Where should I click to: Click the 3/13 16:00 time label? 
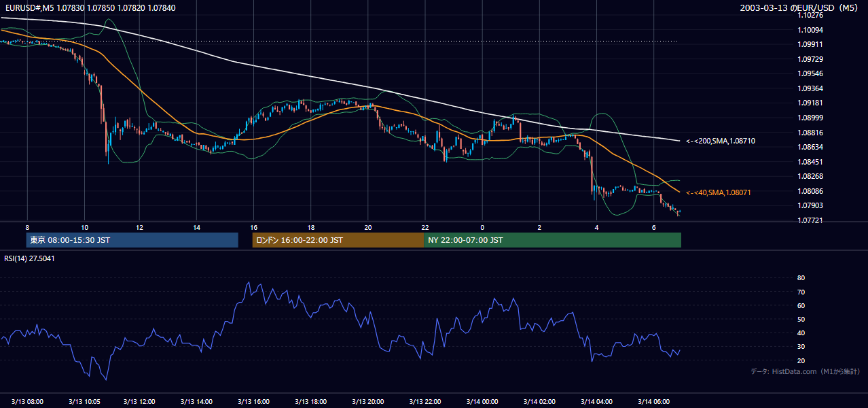coord(253,402)
